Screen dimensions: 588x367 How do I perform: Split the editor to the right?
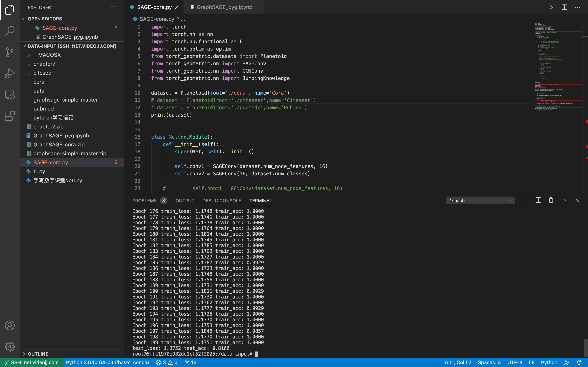click(564, 7)
